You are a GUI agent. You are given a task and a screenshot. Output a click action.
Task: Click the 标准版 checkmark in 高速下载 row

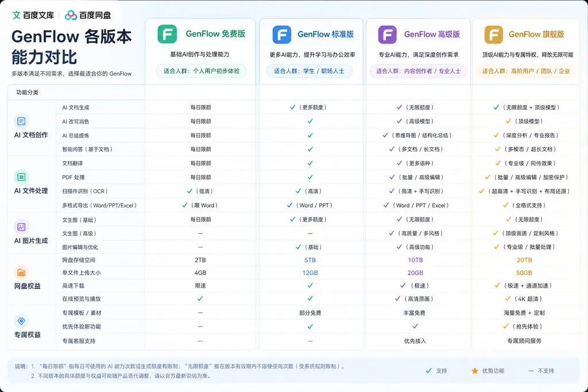pyautogui.click(x=310, y=285)
